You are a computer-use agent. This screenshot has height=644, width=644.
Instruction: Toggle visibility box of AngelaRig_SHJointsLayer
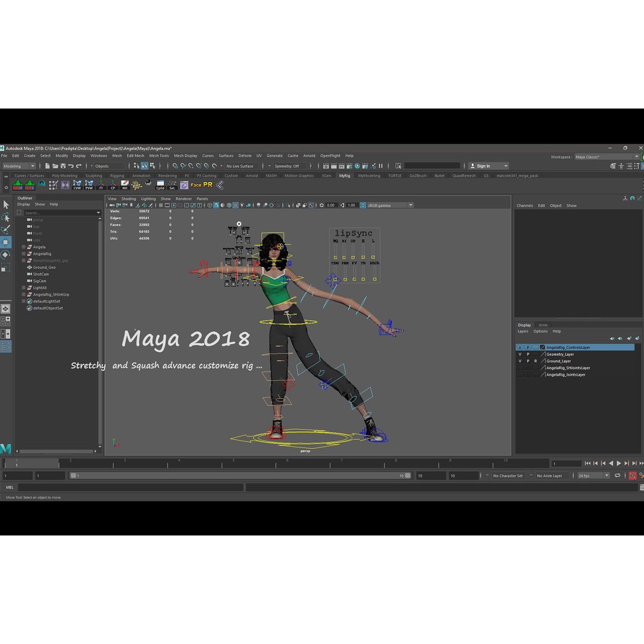click(520, 368)
